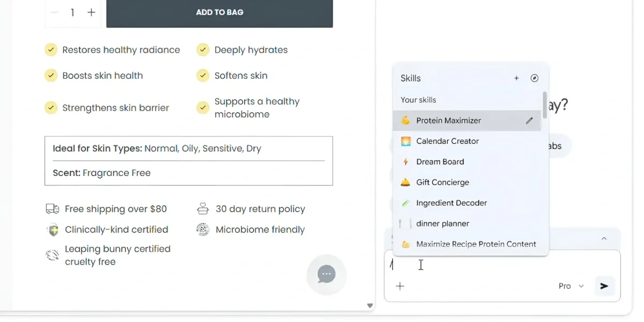Select the Dream Board skill
Image resolution: width=644 pixels, height=322 pixels.
(440, 162)
